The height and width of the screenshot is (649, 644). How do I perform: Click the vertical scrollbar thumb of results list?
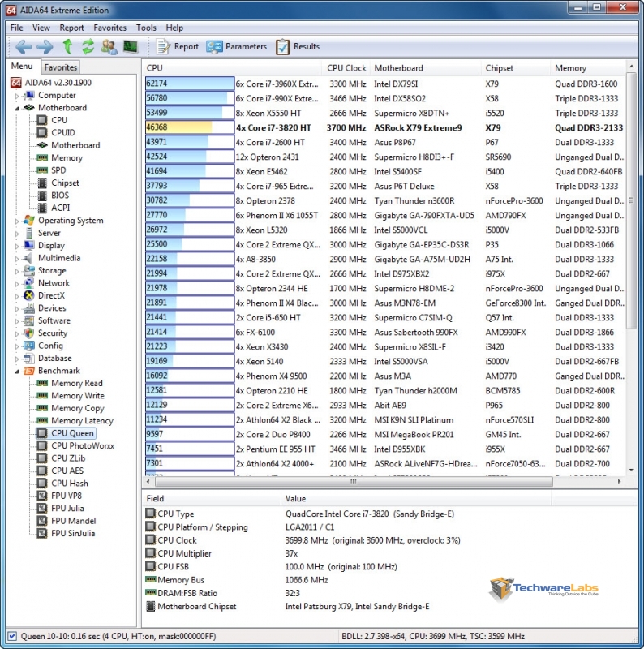631,200
